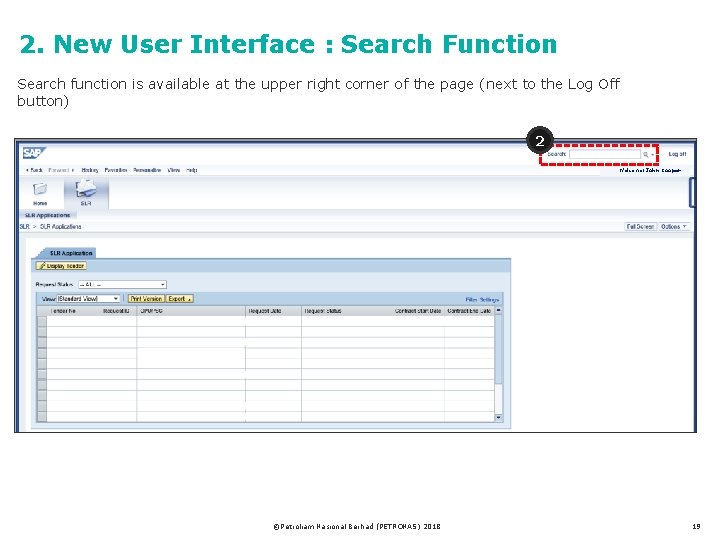Open the Standard View dropdown
The width and height of the screenshot is (720, 540).
click(x=88, y=298)
